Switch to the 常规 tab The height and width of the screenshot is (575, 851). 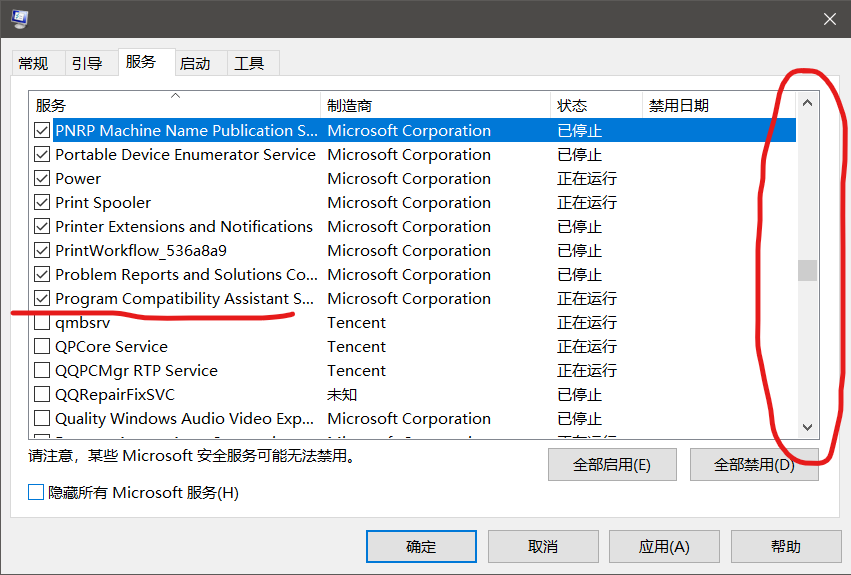tap(33, 64)
